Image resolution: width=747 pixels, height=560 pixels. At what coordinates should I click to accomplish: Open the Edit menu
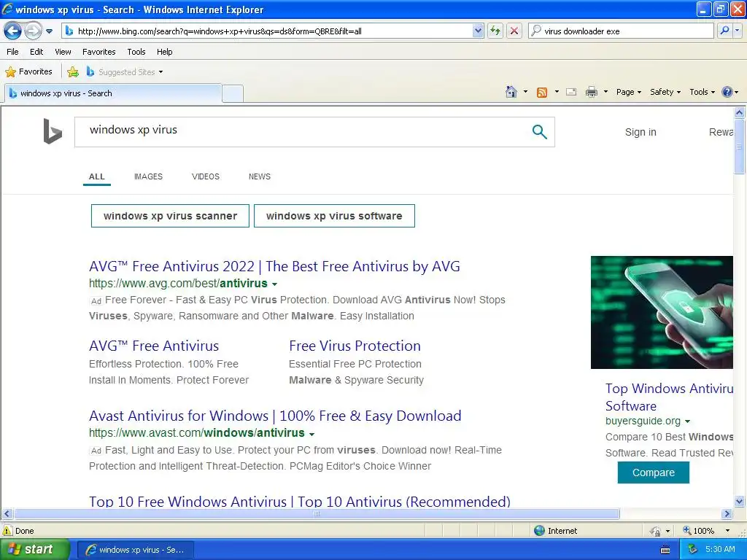click(x=36, y=52)
